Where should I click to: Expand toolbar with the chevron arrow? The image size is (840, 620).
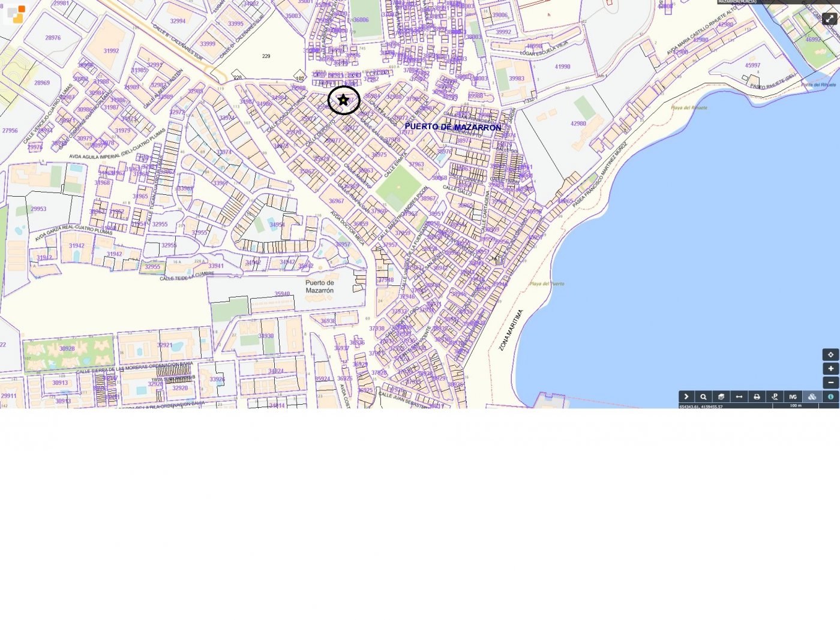click(x=686, y=396)
